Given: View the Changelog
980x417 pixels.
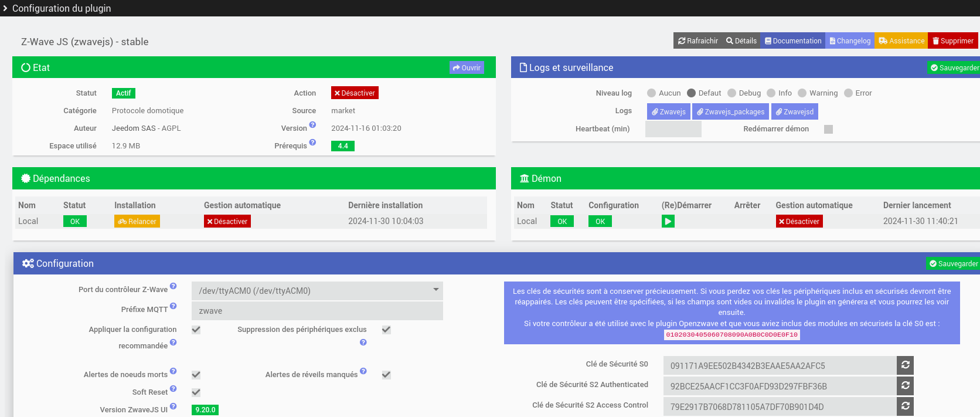Looking at the screenshot, I should click(850, 40).
